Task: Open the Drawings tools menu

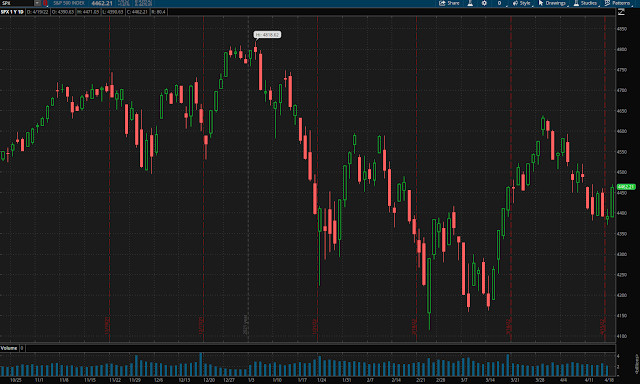Action: click(x=552, y=3)
